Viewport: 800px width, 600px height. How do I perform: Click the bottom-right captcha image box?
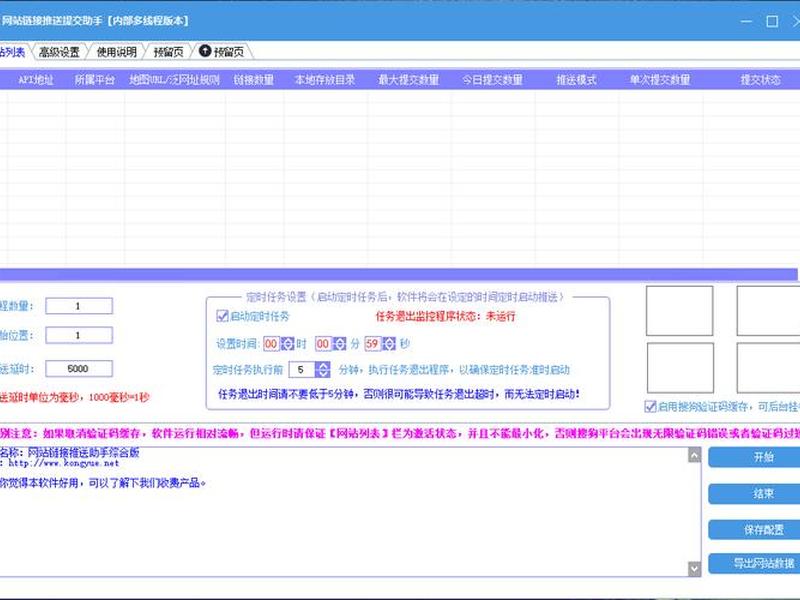pos(768,368)
